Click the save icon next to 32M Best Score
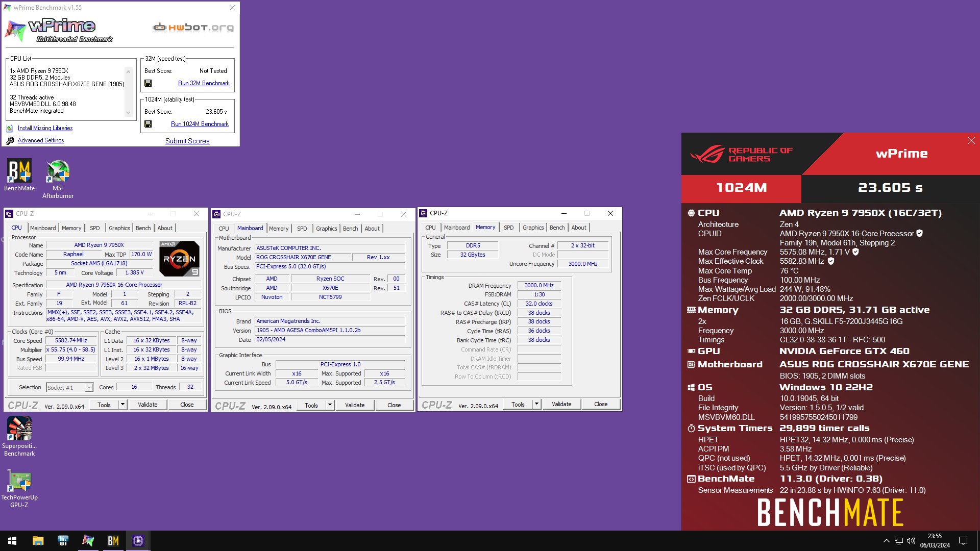Viewport: 980px width, 551px height. pyautogui.click(x=148, y=83)
